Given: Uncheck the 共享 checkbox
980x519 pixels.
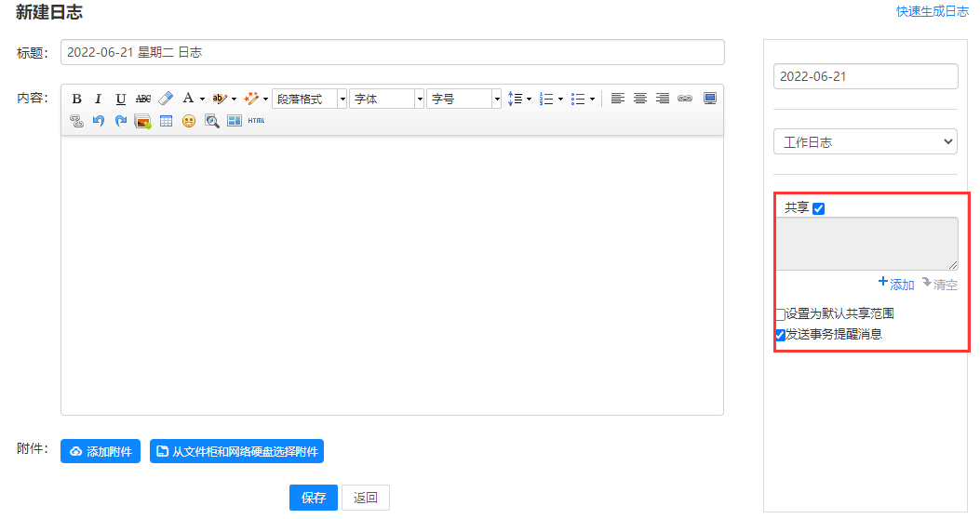Looking at the screenshot, I should click(x=819, y=208).
